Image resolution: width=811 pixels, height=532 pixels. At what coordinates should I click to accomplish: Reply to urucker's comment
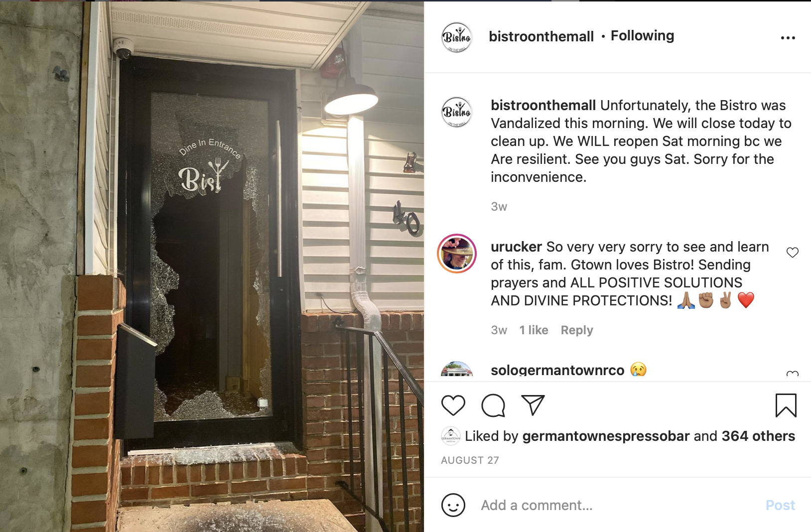(x=576, y=330)
